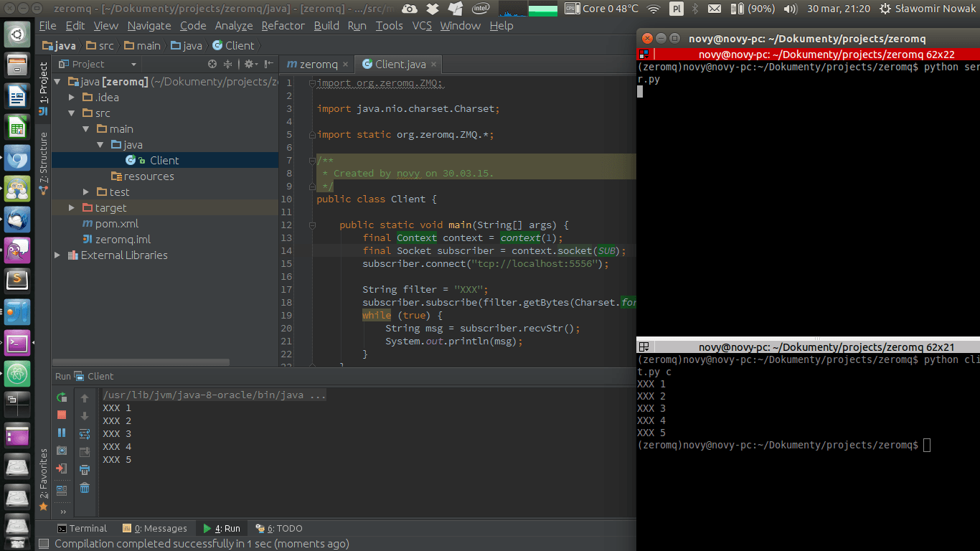Open the 2: Favorites side tab

click(43, 479)
